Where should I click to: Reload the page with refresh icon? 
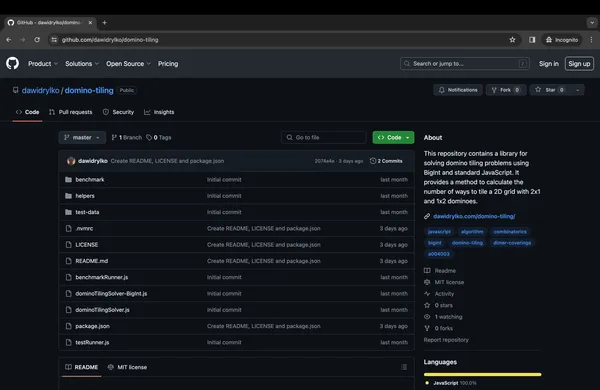pyautogui.click(x=37, y=40)
